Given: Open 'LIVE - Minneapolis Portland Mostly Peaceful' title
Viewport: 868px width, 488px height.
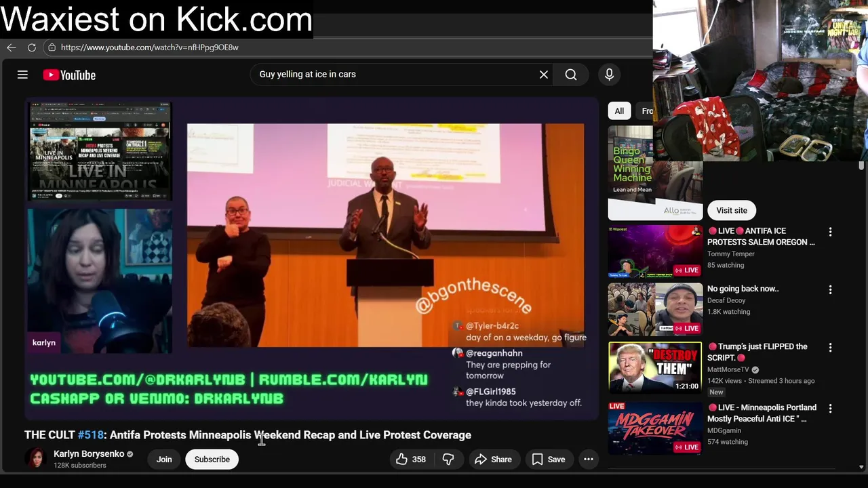Looking at the screenshot, I should [x=762, y=413].
